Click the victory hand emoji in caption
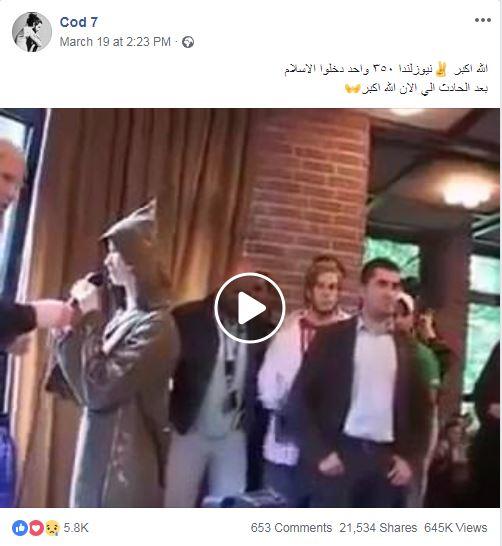Viewport: 502px width, 546px height. pyautogui.click(x=442, y=69)
